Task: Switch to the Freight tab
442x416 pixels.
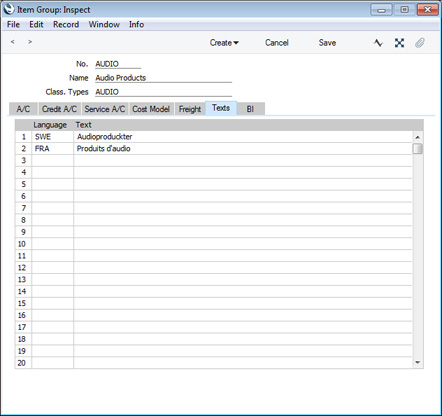Action: (190, 109)
